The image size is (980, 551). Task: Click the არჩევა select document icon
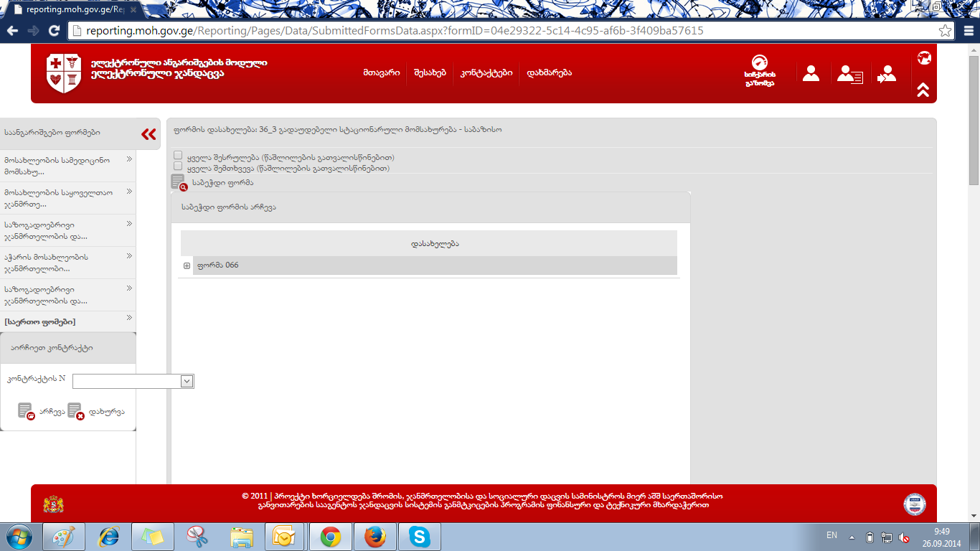pyautogui.click(x=26, y=411)
